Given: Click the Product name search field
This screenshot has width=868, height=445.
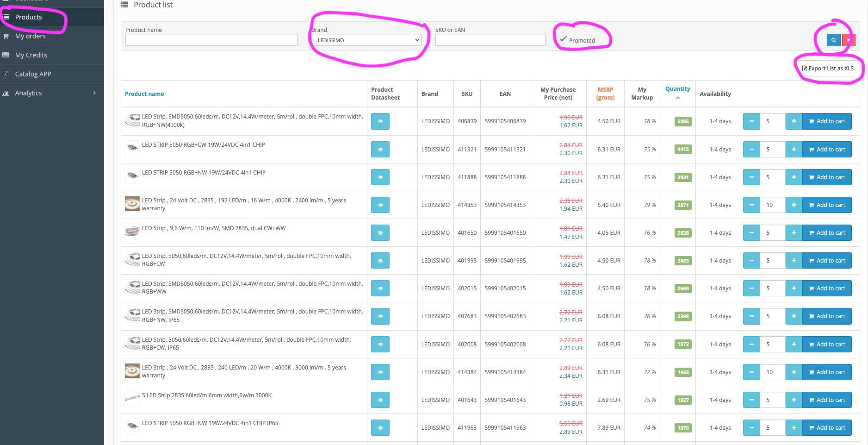Looking at the screenshot, I should pos(211,40).
